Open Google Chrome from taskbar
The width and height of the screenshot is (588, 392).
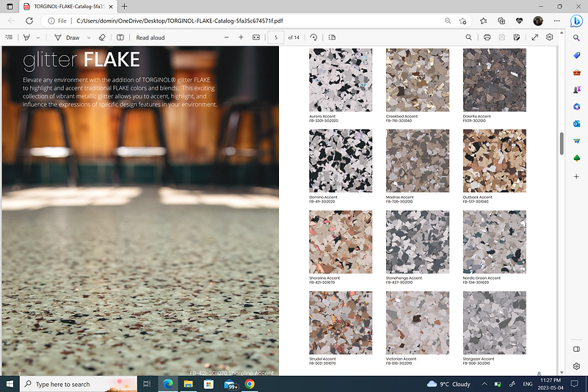pyautogui.click(x=250, y=384)
